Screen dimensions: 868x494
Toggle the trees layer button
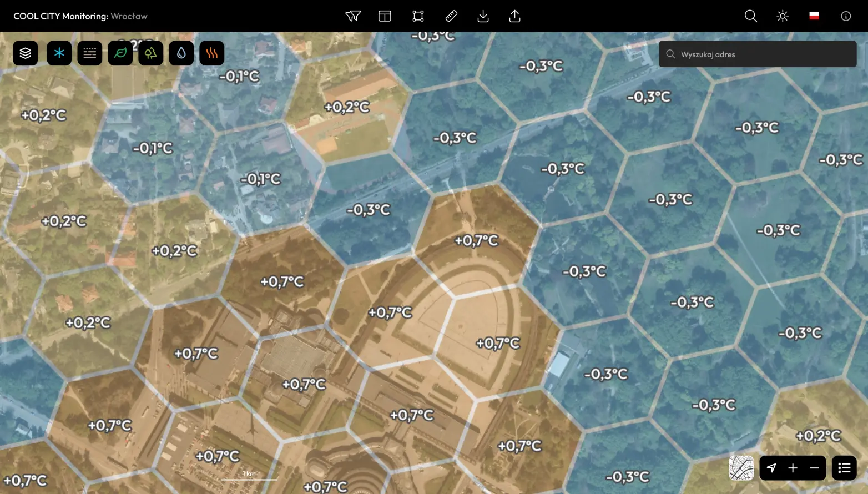[151, 53]
